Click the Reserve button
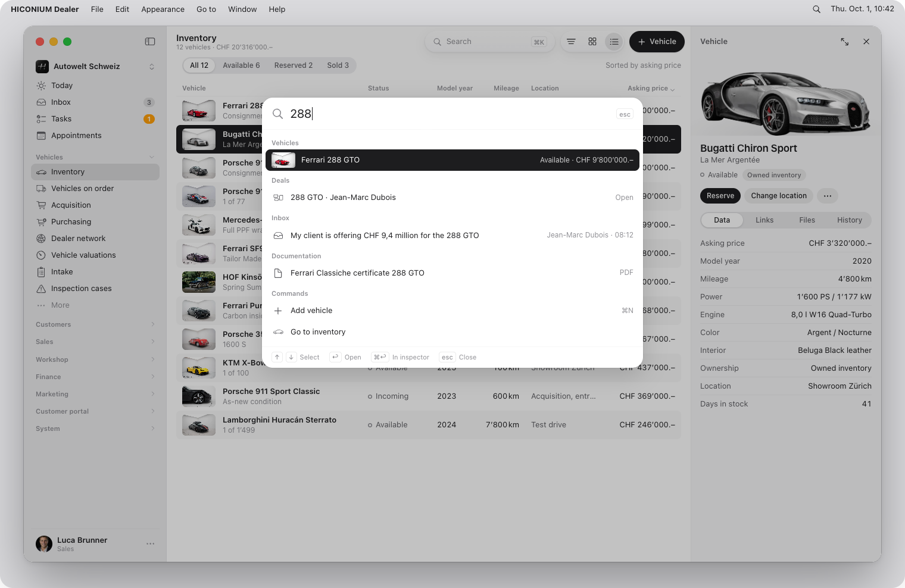The height and width of the screenshot is (588, 905). 720,196
